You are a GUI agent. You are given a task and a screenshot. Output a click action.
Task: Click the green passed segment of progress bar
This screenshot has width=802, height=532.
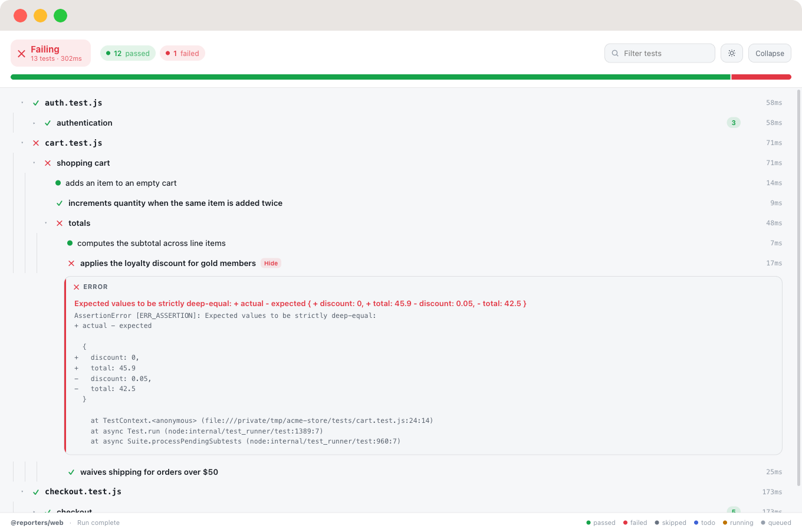point(370,77)
